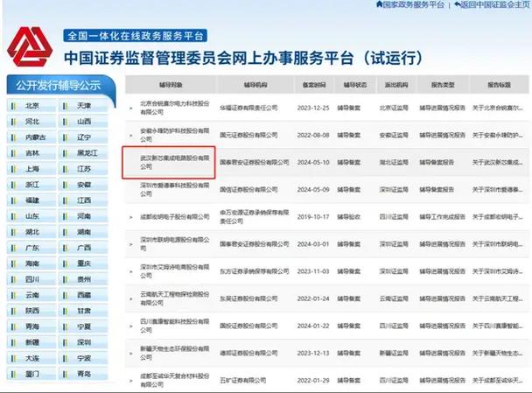This screenshot has height=393, width=532.
Task: Open report title 关于武汉新芯集成…
Action: point(497,163)
